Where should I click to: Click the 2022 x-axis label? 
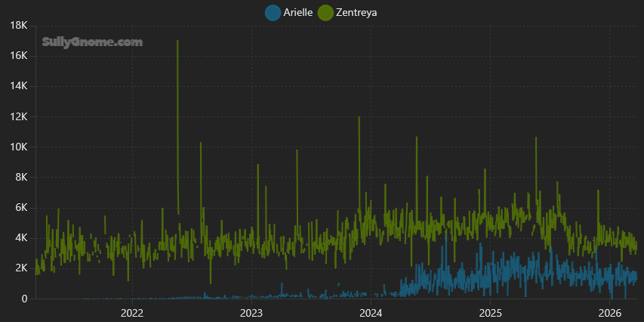point(132,313)
